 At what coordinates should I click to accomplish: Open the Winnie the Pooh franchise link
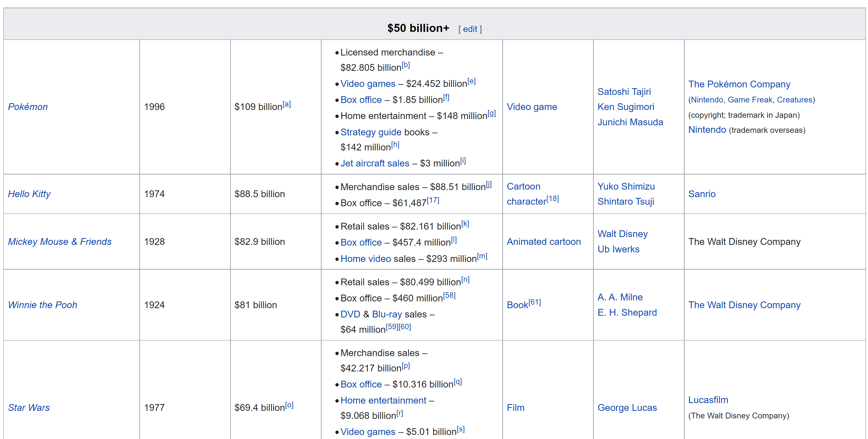coord(42,305)
